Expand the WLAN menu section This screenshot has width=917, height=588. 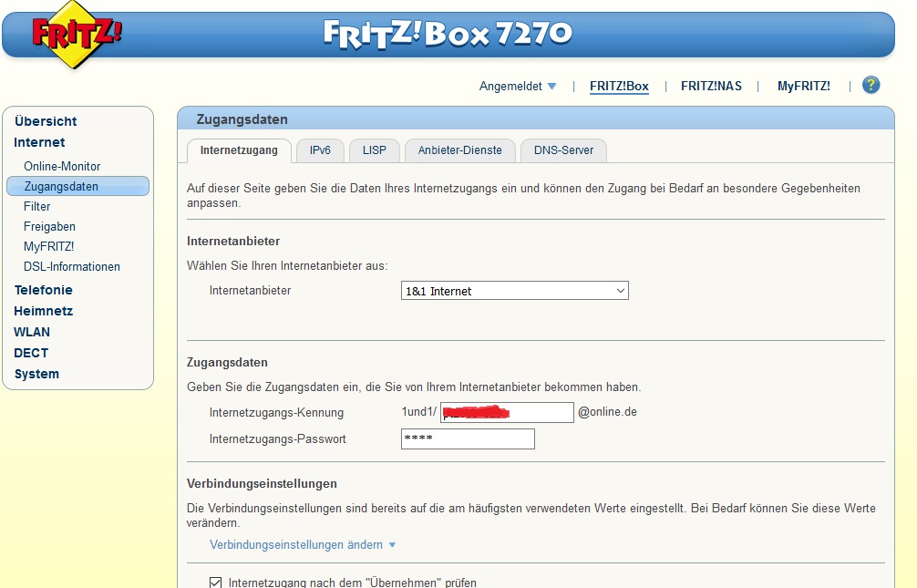(32, 332)
